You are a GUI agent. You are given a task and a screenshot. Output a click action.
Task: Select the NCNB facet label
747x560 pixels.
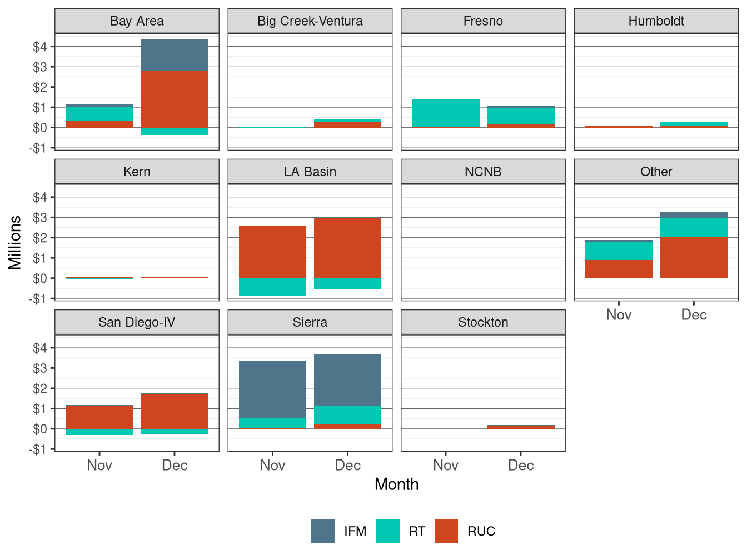483,171
